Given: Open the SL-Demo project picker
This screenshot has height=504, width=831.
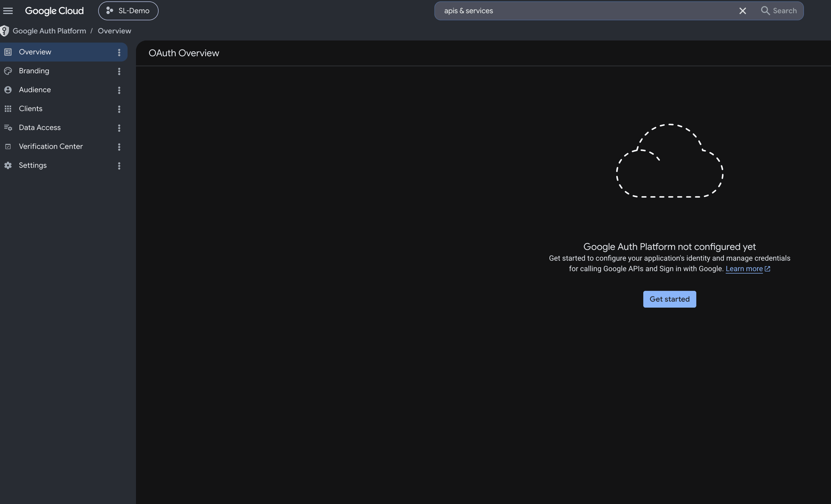Looking at the screenshot, I should (x=128, y=11).
